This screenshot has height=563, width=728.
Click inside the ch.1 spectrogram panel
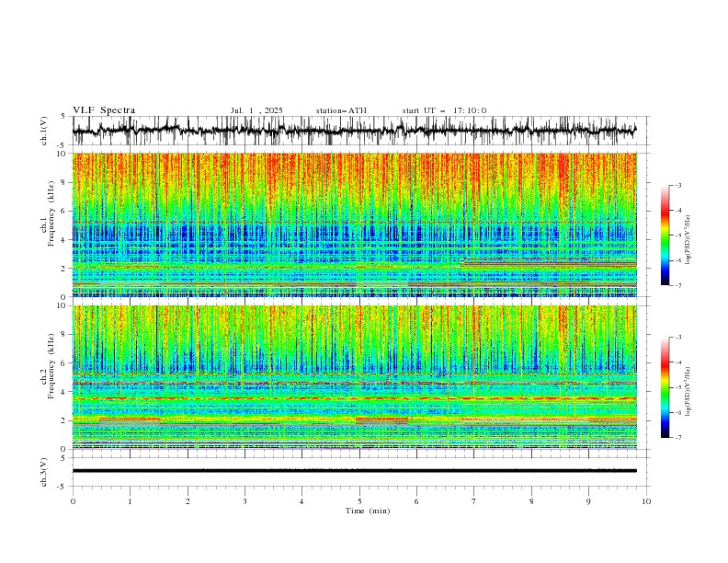coord(354,224)
